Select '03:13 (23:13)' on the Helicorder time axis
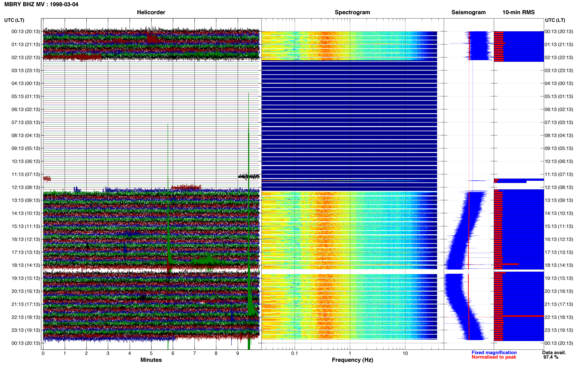588x368 pixels. click(26, 71)
